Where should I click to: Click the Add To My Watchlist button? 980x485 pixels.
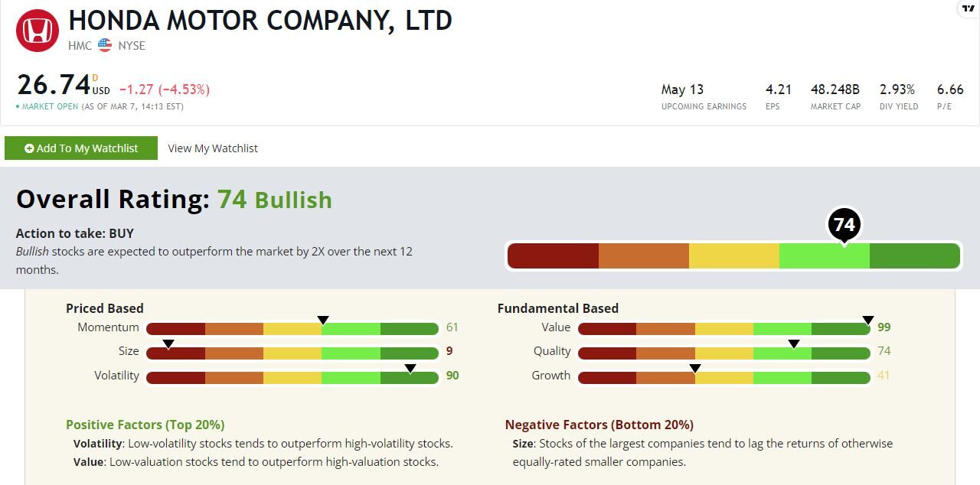(x=81, y=148)
